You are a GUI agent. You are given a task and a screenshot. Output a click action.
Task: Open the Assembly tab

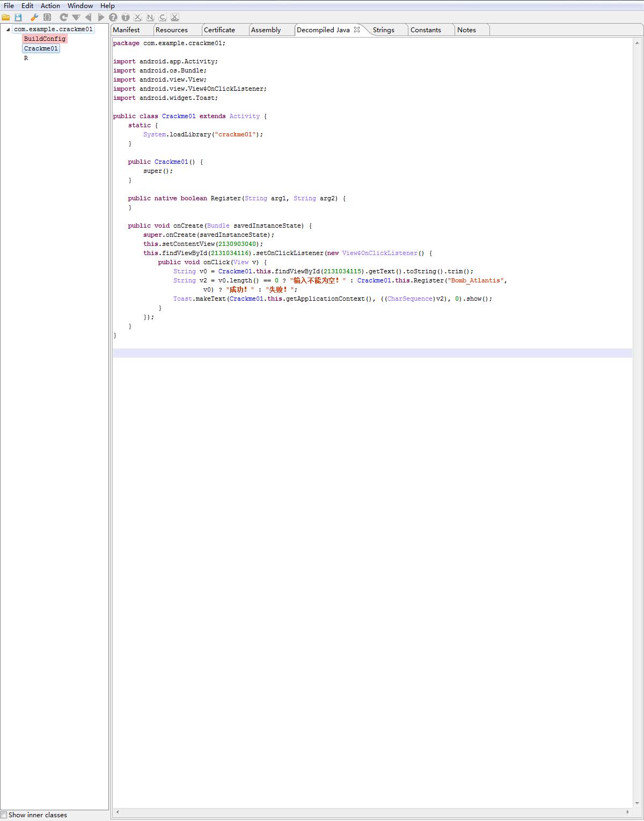[x=266, y=30]
